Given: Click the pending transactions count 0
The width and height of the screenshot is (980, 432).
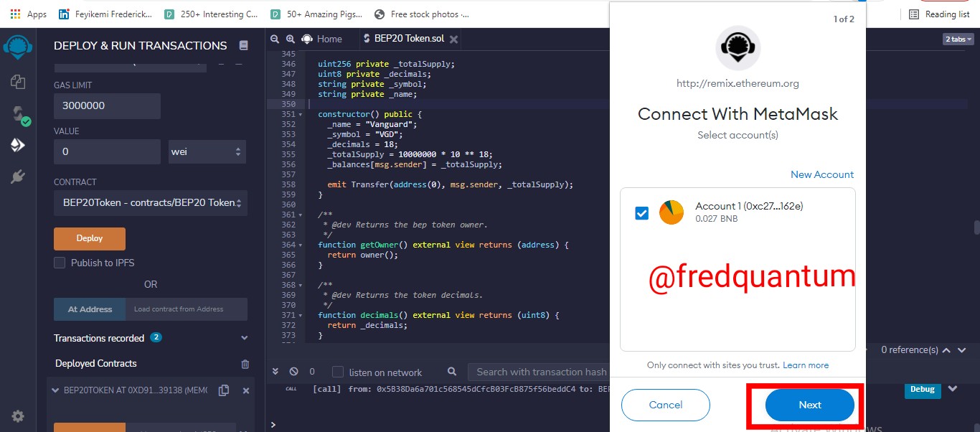Looking at the screenshot, I should pos(312,372).
